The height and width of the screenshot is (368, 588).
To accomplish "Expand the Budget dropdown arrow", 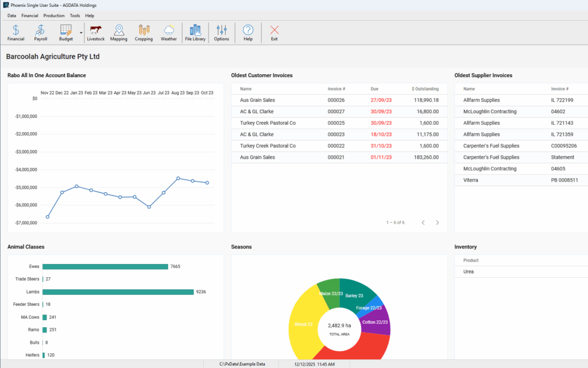I will coord(81,33).
